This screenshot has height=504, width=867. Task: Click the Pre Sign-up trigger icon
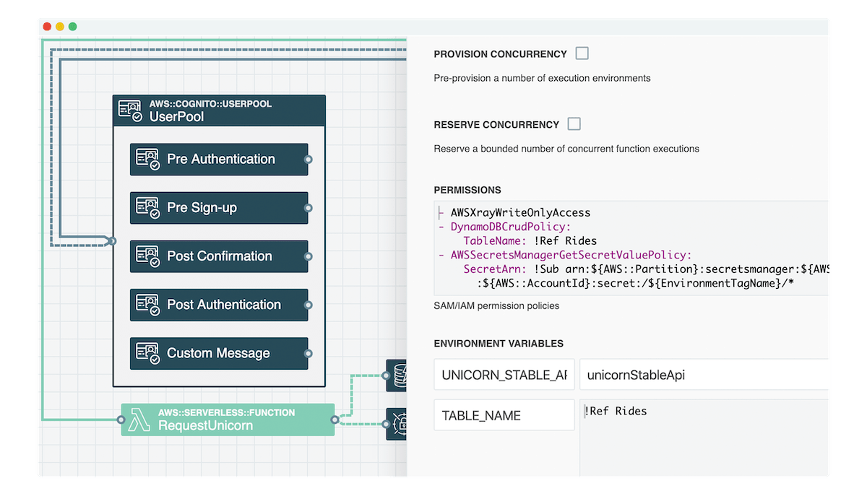point(148,208)
